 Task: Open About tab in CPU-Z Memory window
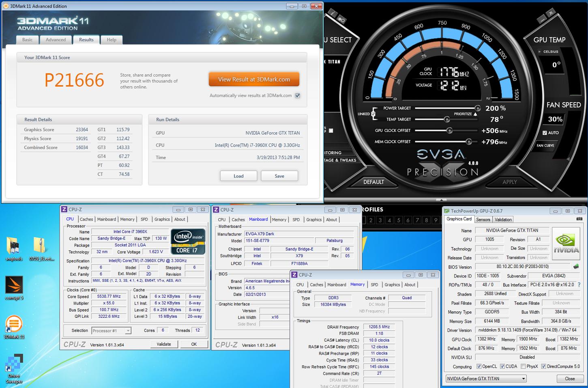(410, 285)
